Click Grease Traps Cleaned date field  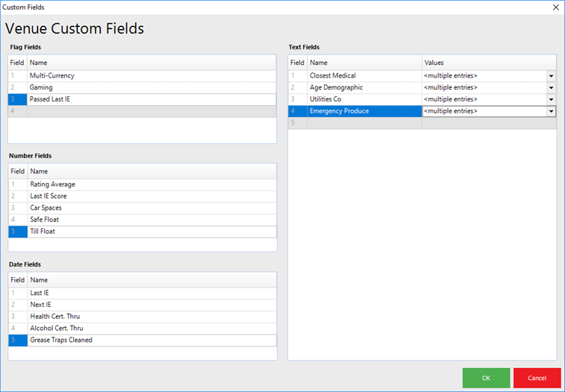[x=61, y=340]
